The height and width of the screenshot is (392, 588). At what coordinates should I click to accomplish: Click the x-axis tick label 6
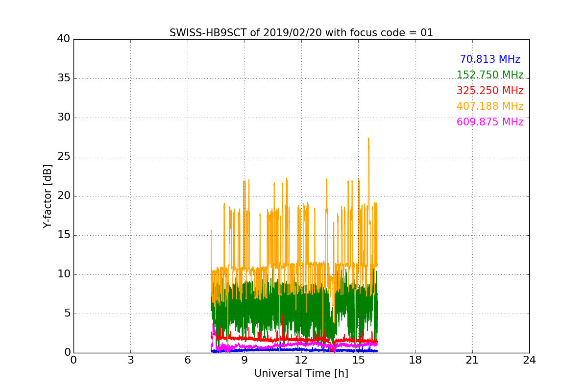point(188,360)
